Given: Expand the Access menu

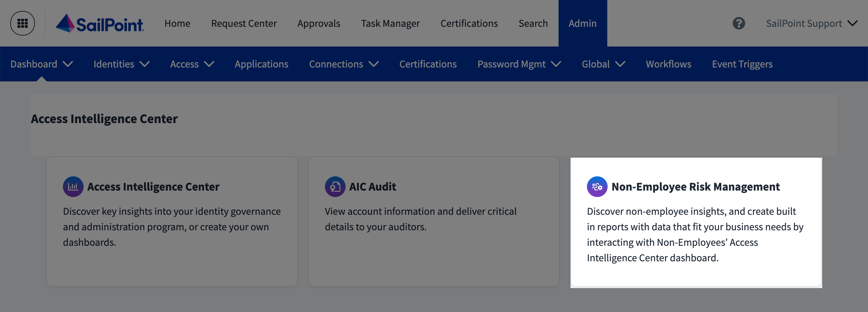Looking at the screenshot, I should click(x=192, y=64).
